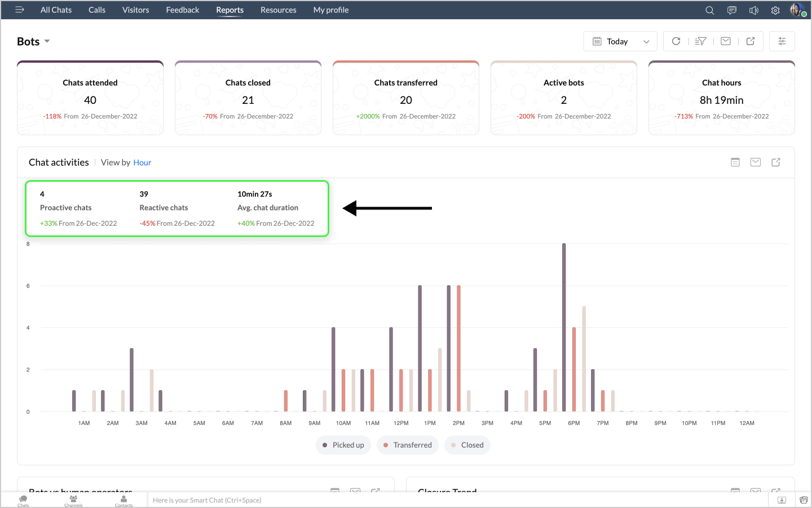812x508 pixels.
Task: Open the filter icon beside refresh
Action: pyautogui.click(x=700, y=41)
